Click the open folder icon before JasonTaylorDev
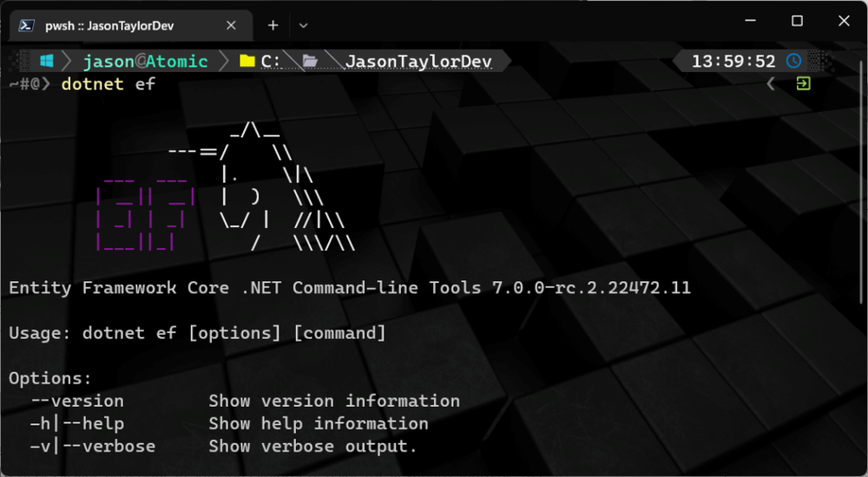 310,62
